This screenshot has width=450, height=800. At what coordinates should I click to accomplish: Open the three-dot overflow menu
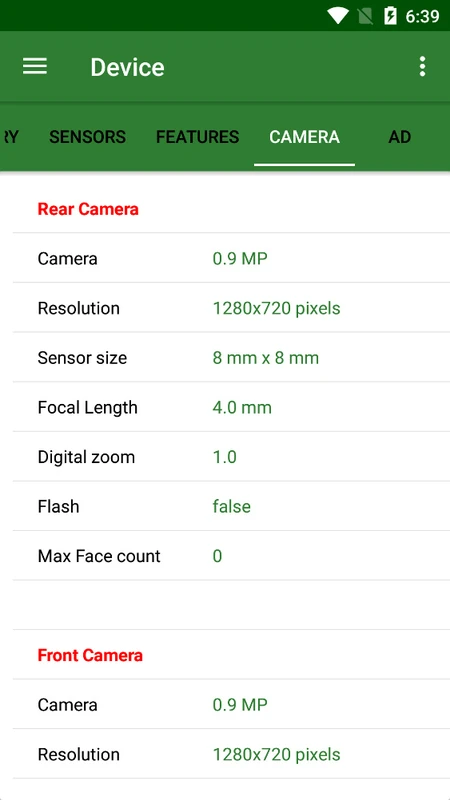pyautogui.click(x=422, y=67)
